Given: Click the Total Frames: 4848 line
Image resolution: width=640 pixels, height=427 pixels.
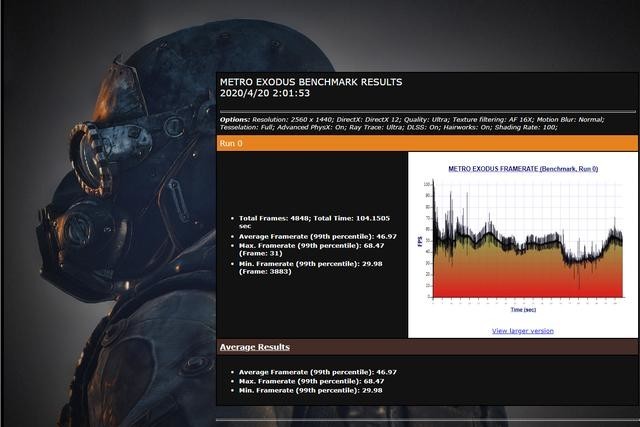Looking at the screenshot, I should [x=314, y=222].
